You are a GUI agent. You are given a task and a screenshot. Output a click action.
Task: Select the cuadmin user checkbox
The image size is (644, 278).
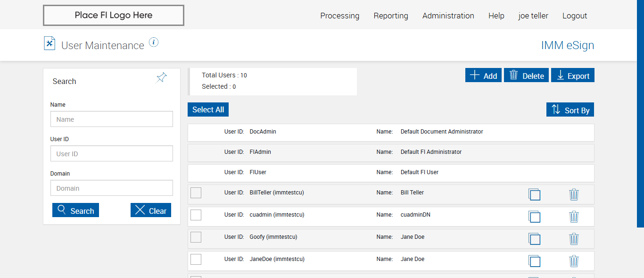click(196, 215)
